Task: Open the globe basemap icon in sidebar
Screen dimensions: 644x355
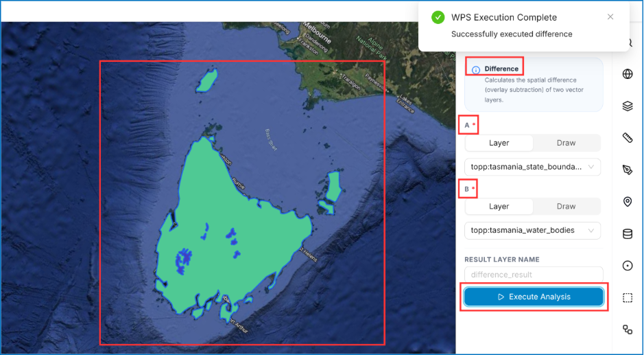Action: click(x=627, y=74)
